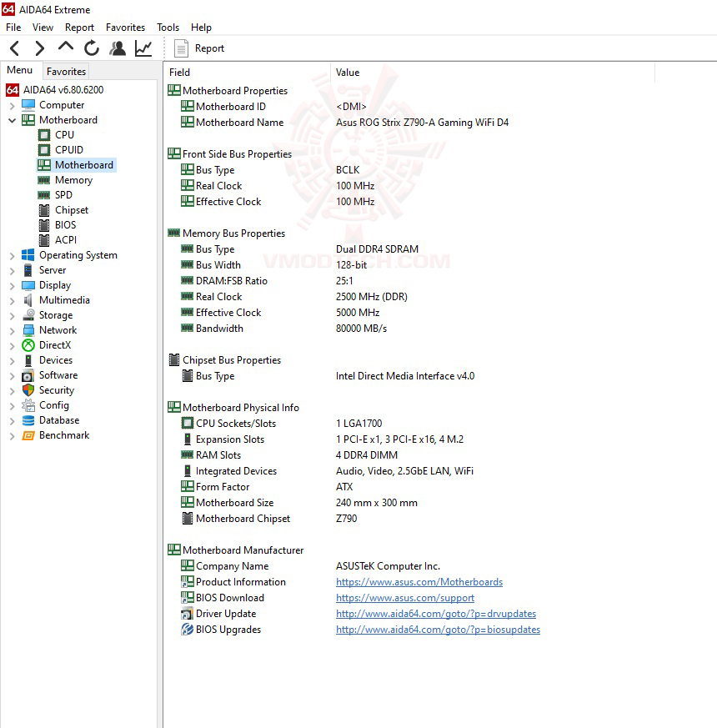This screenshot has width=717, height=728.
Task: Open the drvupdates driver update link
Action: [x=436, y=613]
